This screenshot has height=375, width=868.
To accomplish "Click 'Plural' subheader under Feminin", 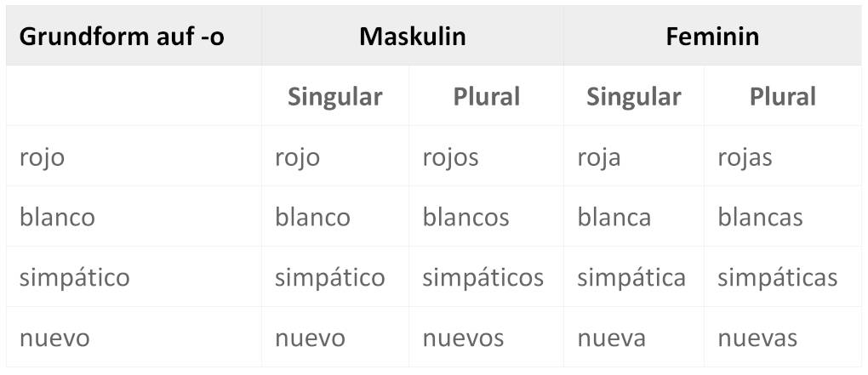I will (782, 97).
